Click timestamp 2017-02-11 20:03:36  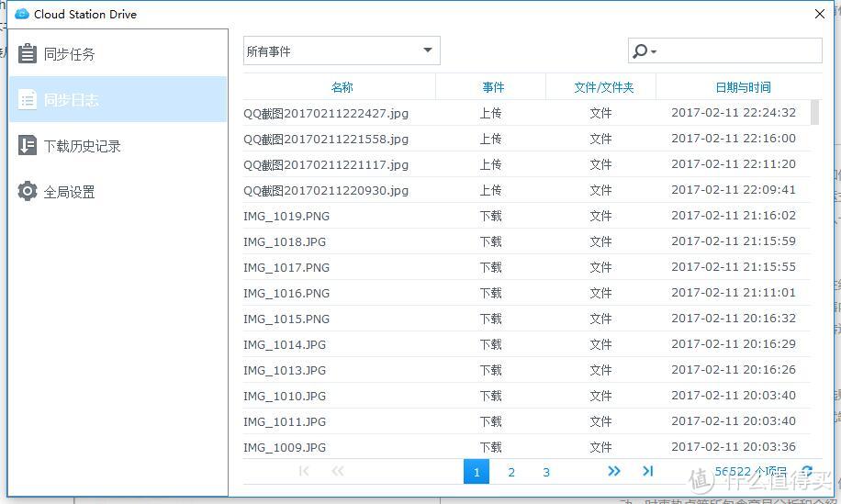coord(734,447)
